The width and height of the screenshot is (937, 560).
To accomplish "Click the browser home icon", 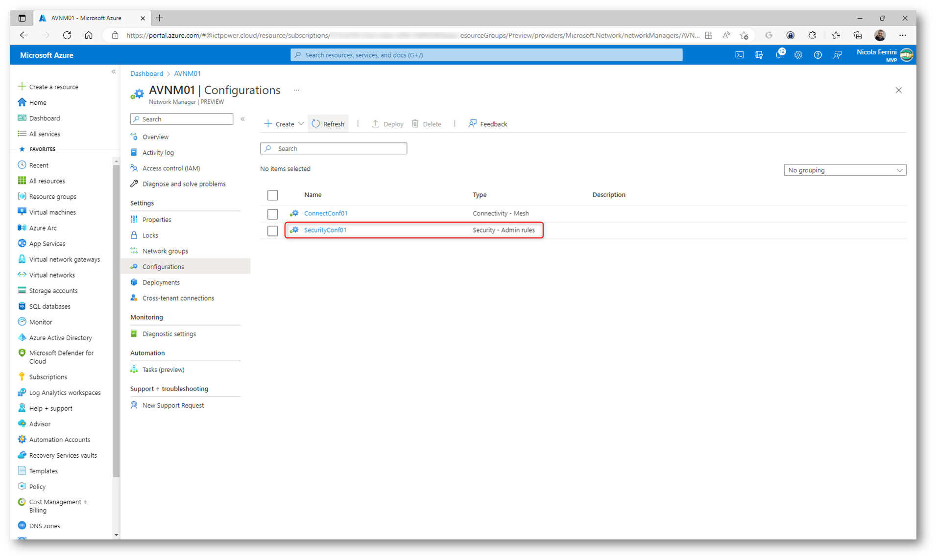I will pos(89,35).
